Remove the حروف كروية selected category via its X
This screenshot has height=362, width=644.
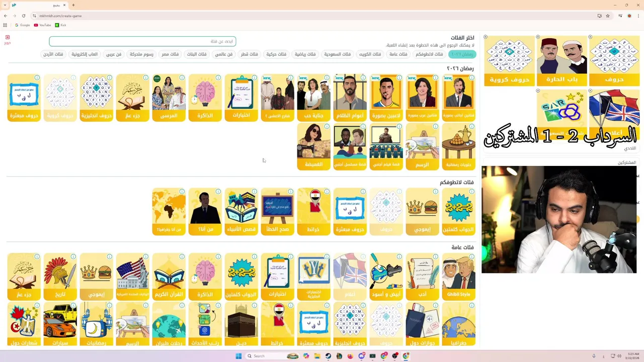(x=486, y=37)
